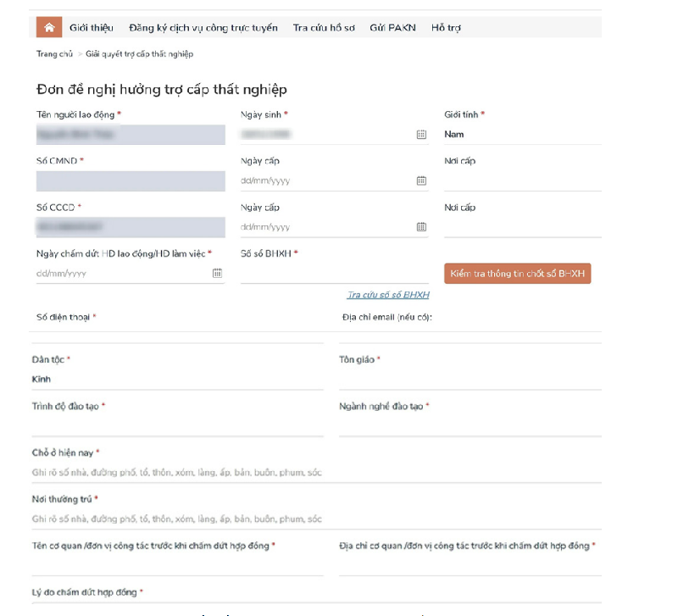Select the Gửi PAKN menu item
The width and height of the screenshot is (678, 616).
pos(392,28)
